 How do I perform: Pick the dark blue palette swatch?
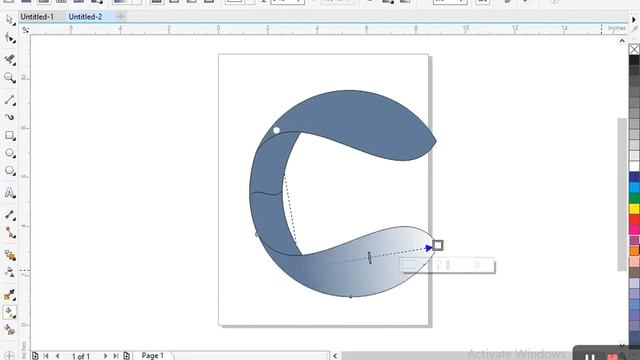click(x=634, y=177)
